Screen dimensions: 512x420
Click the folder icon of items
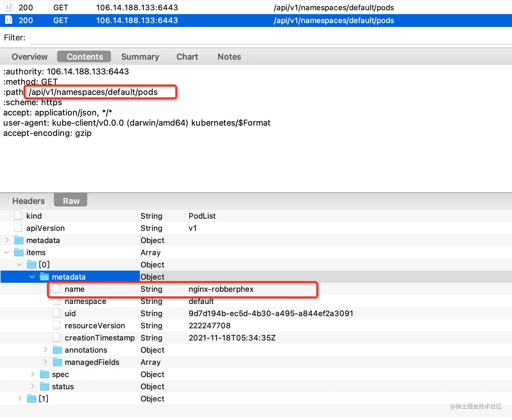tap(19, 252)
